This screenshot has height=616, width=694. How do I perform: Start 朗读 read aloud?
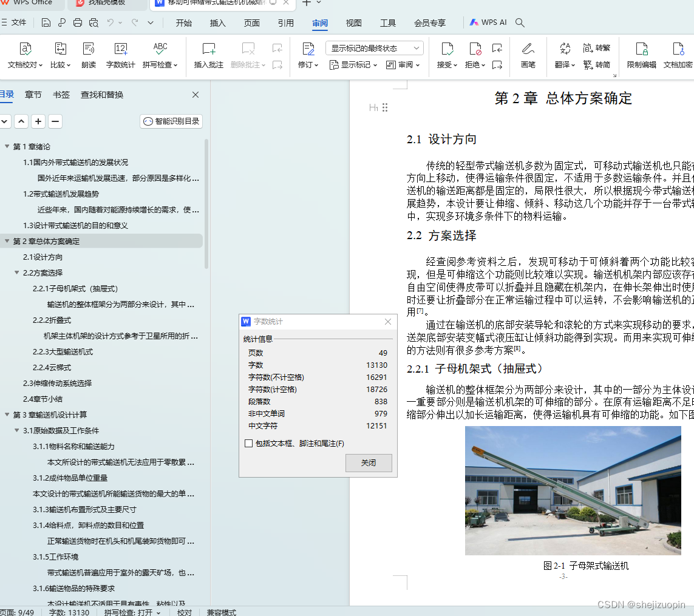coord(89,55)
